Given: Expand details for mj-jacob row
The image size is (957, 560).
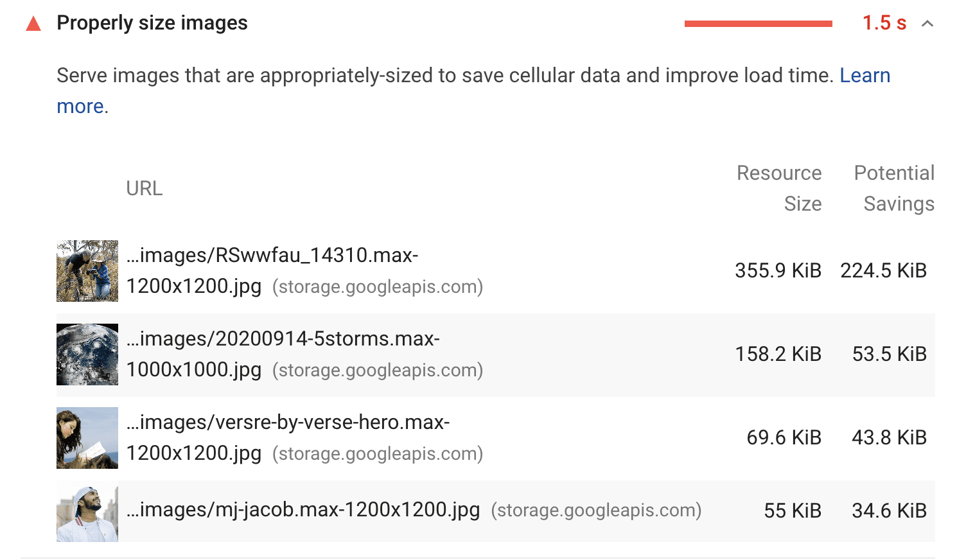Looking at the screenshot, I should click(302, 509).
